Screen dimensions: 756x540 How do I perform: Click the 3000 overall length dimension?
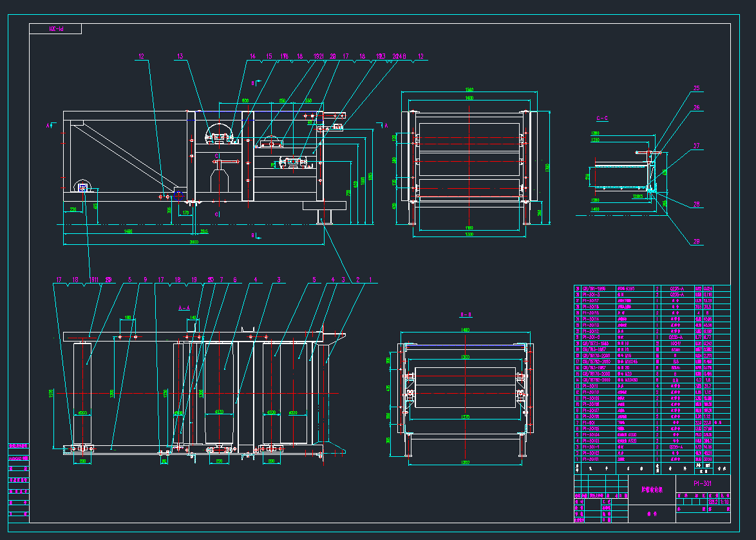pyautogui.click(x=193, y=242)
